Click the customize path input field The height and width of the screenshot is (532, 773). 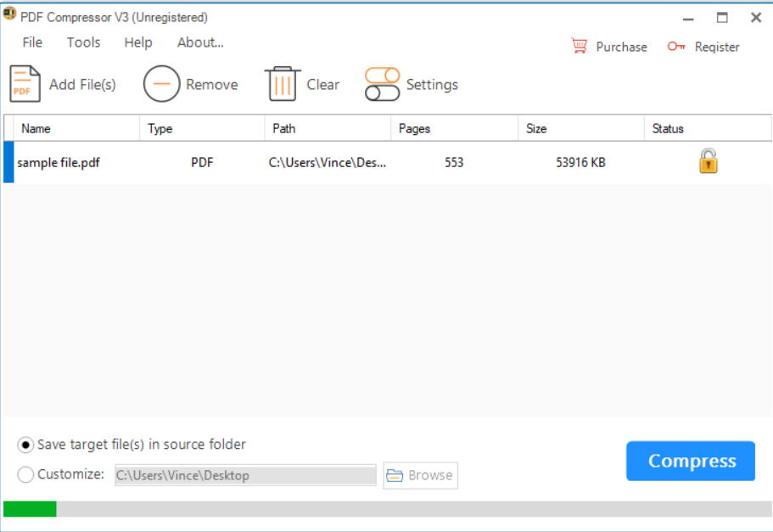click(244, 475)
